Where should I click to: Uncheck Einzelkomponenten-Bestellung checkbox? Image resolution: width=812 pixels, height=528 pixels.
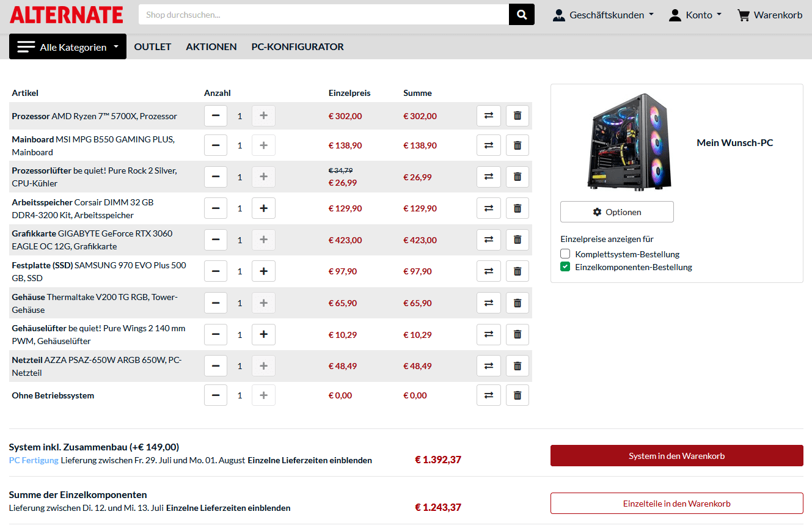coord(565,266)
